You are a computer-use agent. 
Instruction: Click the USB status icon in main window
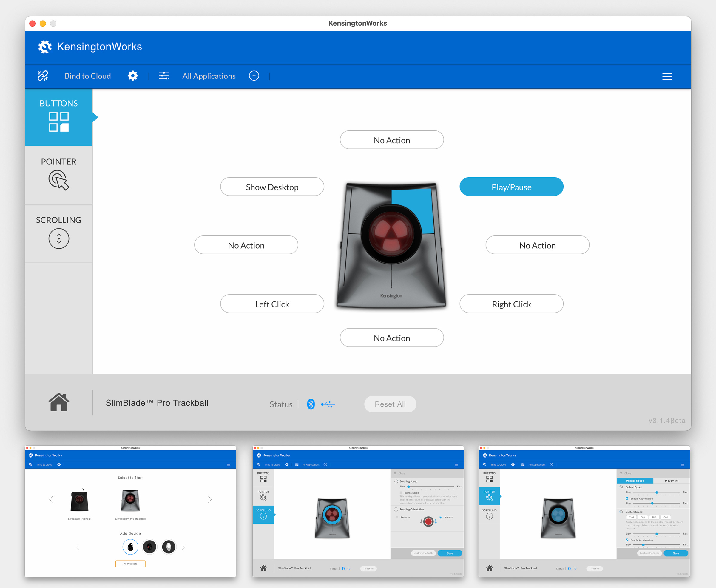(x=328, y=404)
